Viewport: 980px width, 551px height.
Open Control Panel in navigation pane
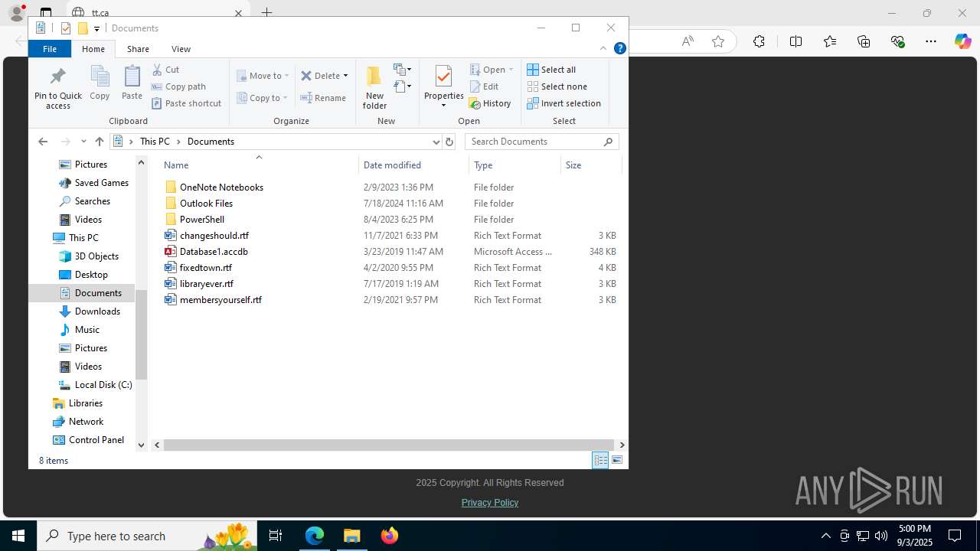click(x=96, y=440)
